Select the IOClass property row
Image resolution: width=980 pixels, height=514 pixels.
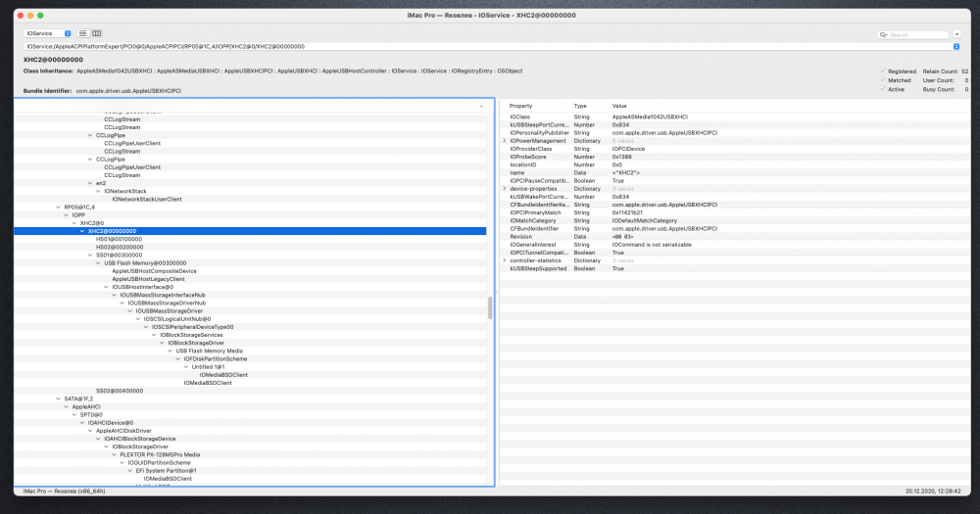pyautogui.click(x=735, y=117)
